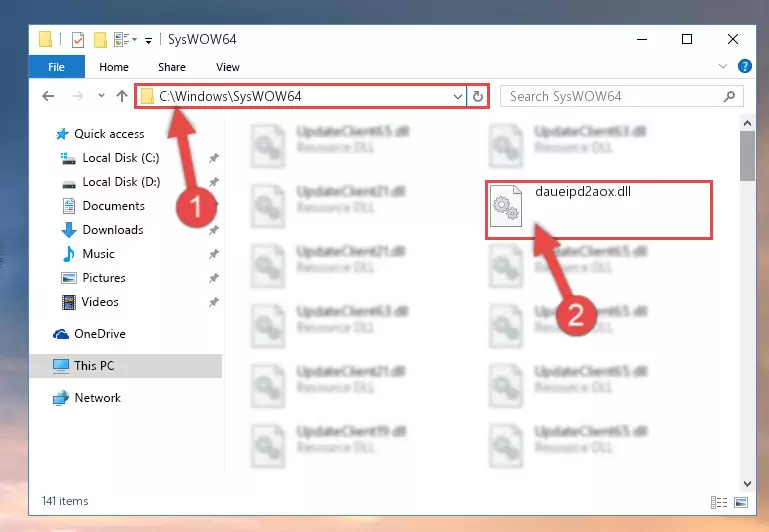Click the OneDrive cloud icon
769x532 pixels.
[61, 334]
